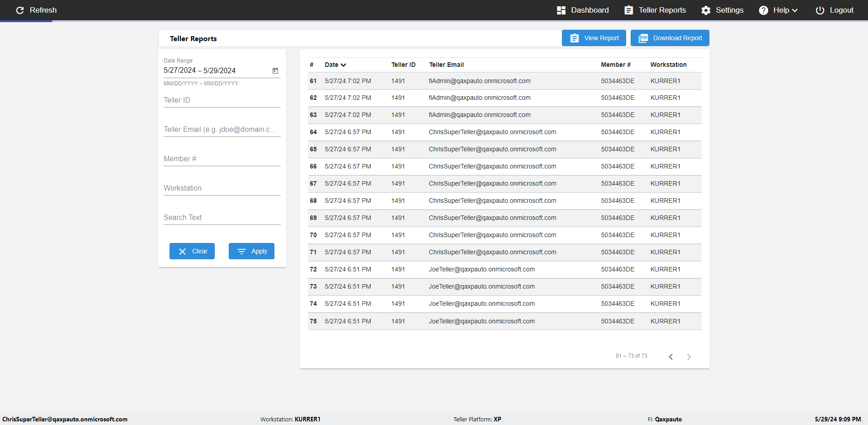Viewport: 868px width, 425px height.
Task: Click the Refresh icon in top bar
Action: point(20,10)
